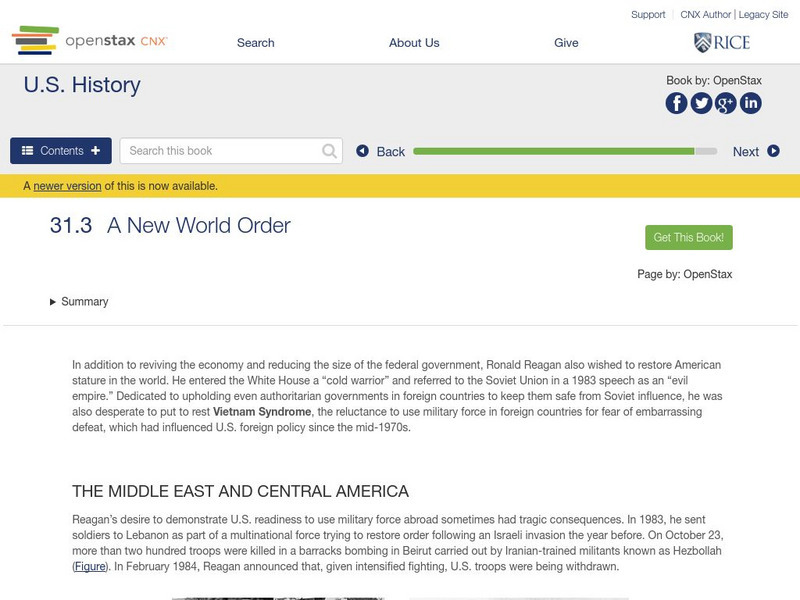Click the 'Vietnam Syndrome' bold term
Screen dimensions: 800x600
262,412
